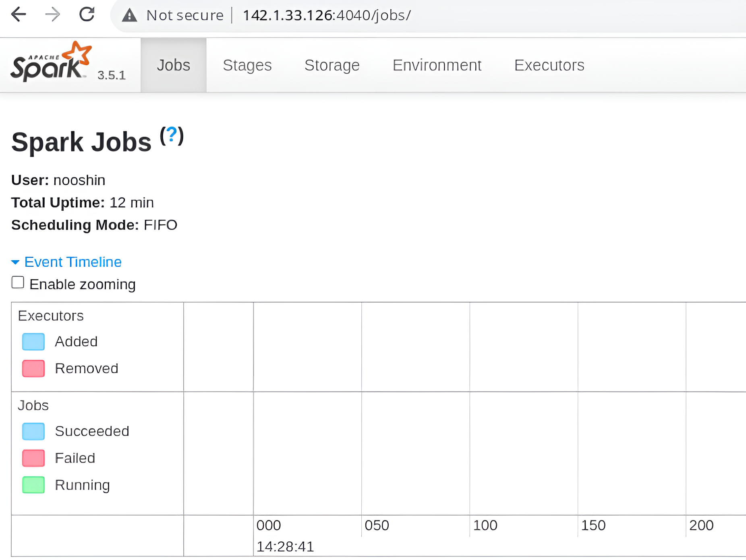Open the Storage page
Screen dimensions: 746x560
tap(332, 65)
